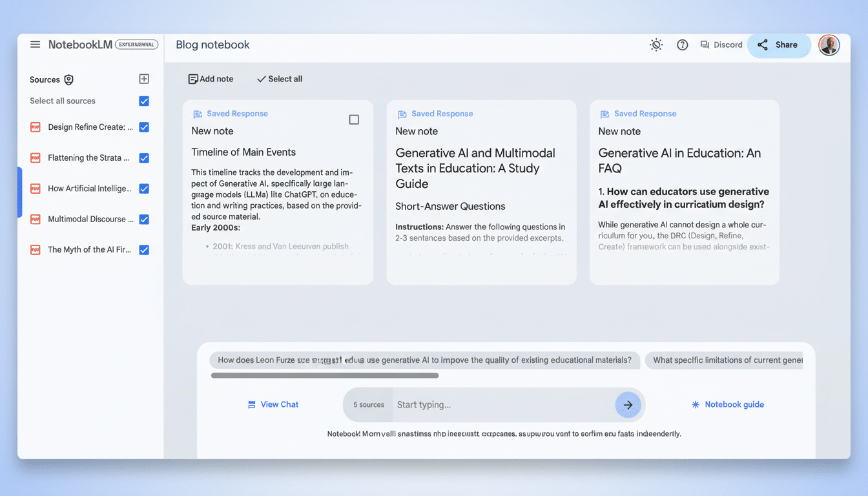
Task: Click the Share button
Action: pyautogui.click(x=779, y=45)
